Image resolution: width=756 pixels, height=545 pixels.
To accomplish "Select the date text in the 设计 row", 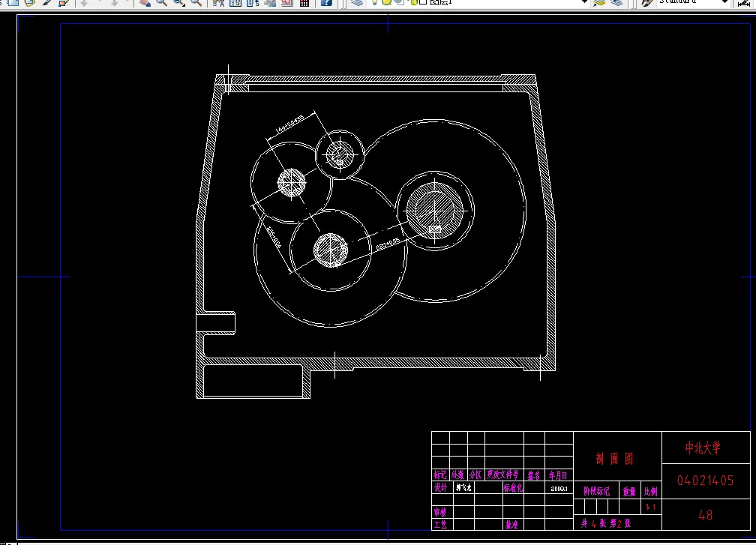I will 559,489.
